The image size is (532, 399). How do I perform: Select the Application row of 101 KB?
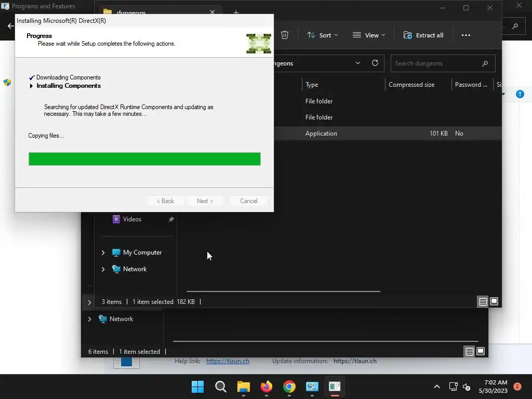pos(388,134)
